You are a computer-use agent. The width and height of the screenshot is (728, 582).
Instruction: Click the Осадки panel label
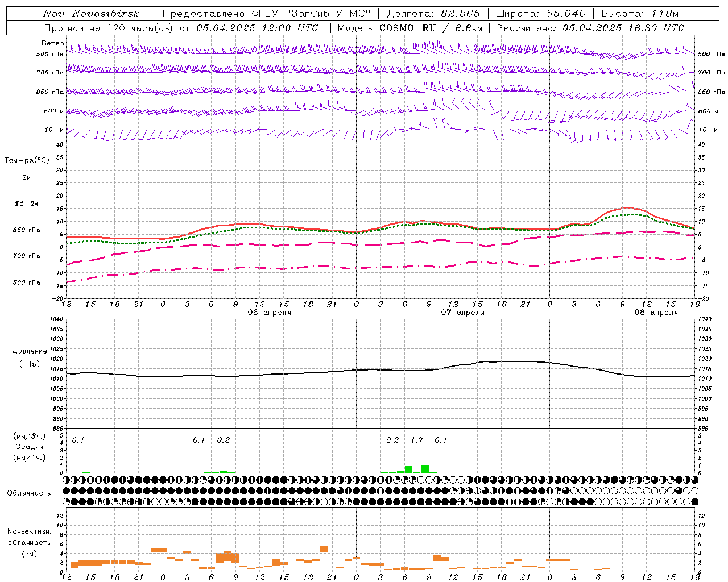pos(29,447)
